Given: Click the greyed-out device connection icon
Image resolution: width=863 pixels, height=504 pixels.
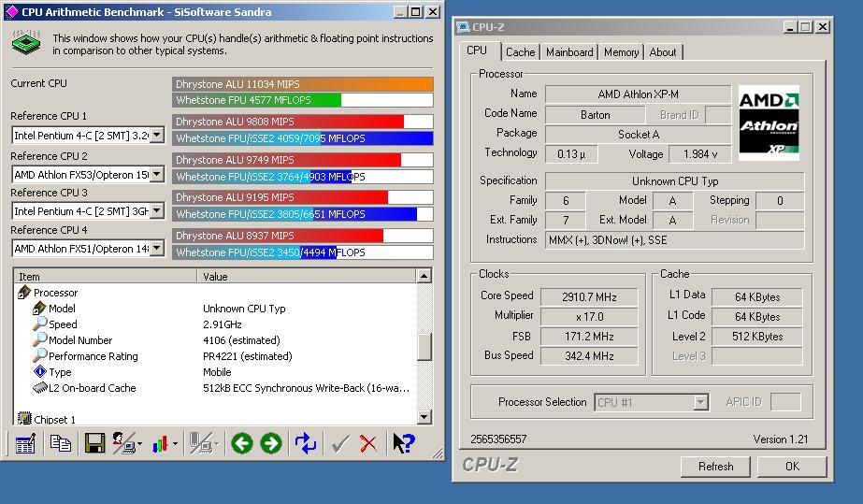Looking at the screenshot, I should point(200,443).
